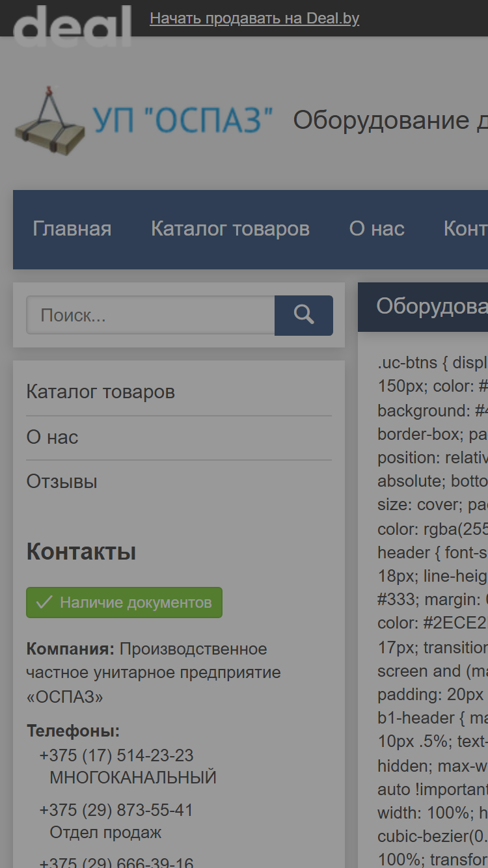
Task: Focus the Поиск search field
Action: pos(150,316)
